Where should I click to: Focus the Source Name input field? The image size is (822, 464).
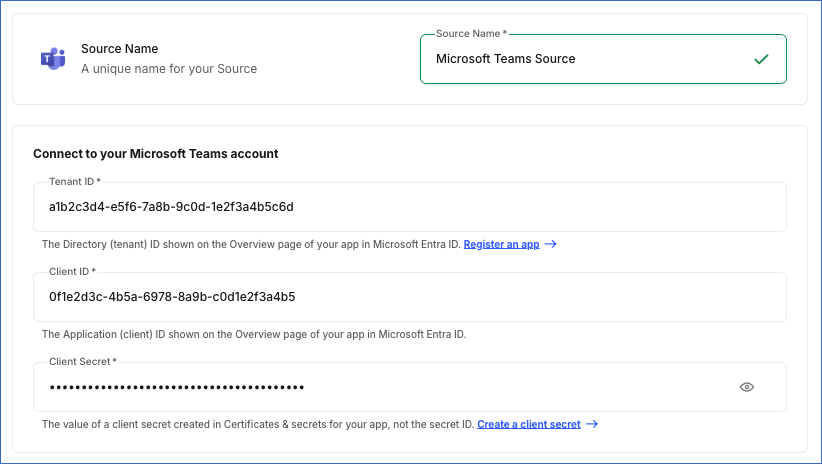coord(603,59)
